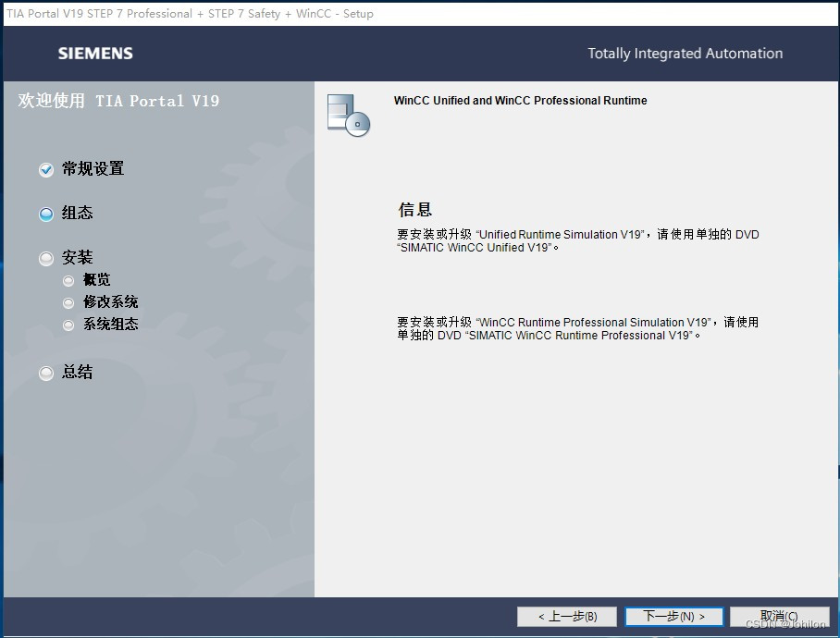The width and height of the screenshot is (840, 638).
Task: Click the completed checkmark beside 常规设置
Action: [x=45, y=169]
